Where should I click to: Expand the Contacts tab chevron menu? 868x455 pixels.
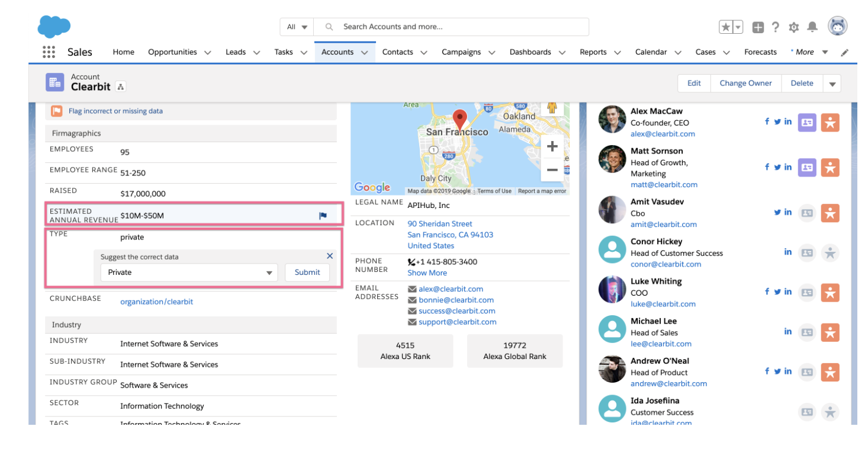coord(424,52)
